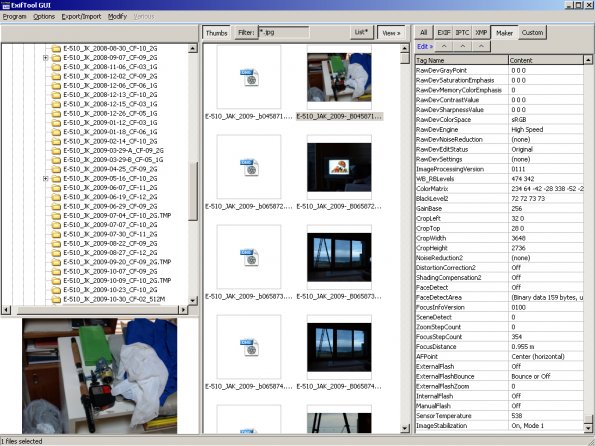Click the List* button
The image size is (595, 446).
tap(361, 33)
